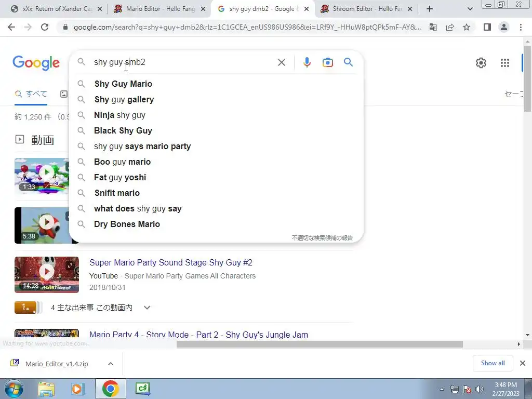Click the browser back arrow
Viewport: 532px width, 399px height.
pos(11,27)
